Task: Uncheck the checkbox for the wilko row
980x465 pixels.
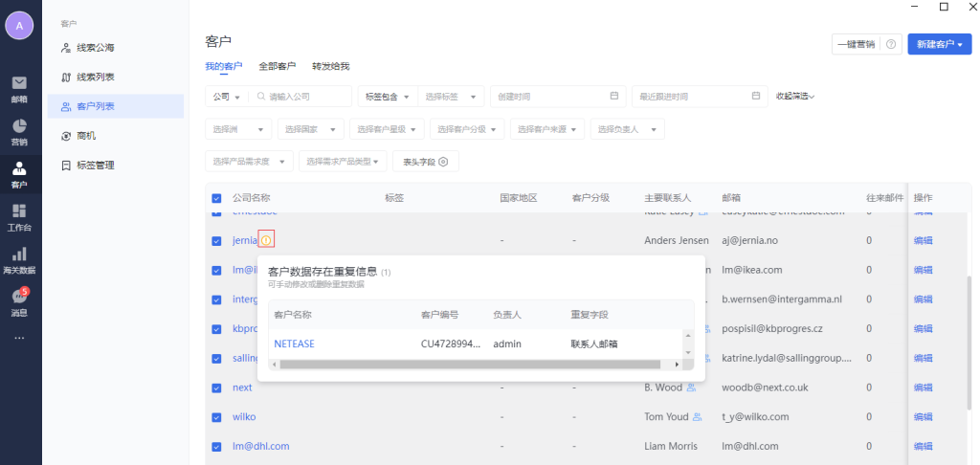Action: [x=216, y=417]
